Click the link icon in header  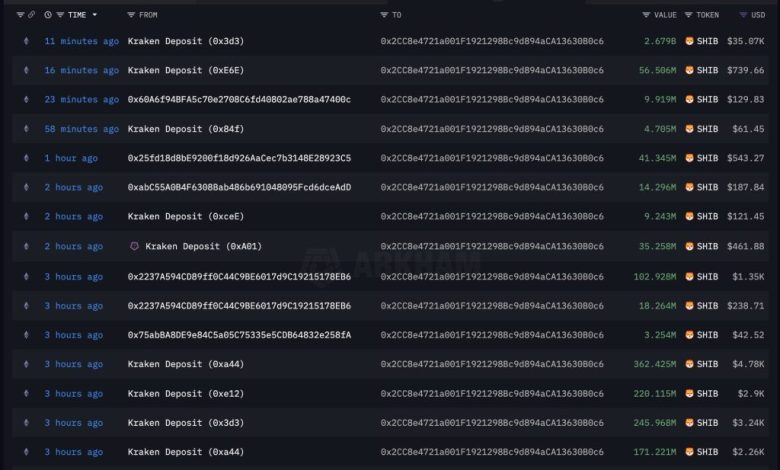(32, 15)
